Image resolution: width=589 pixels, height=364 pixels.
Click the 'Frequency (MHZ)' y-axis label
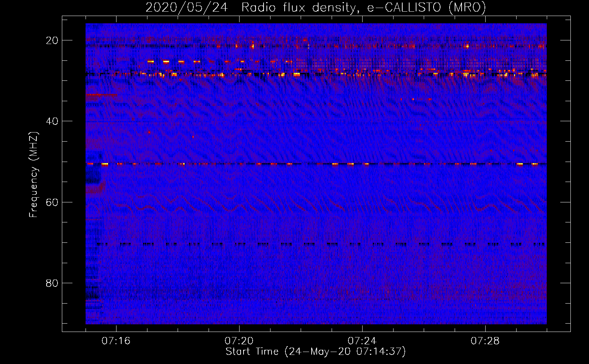coord(33,175)
